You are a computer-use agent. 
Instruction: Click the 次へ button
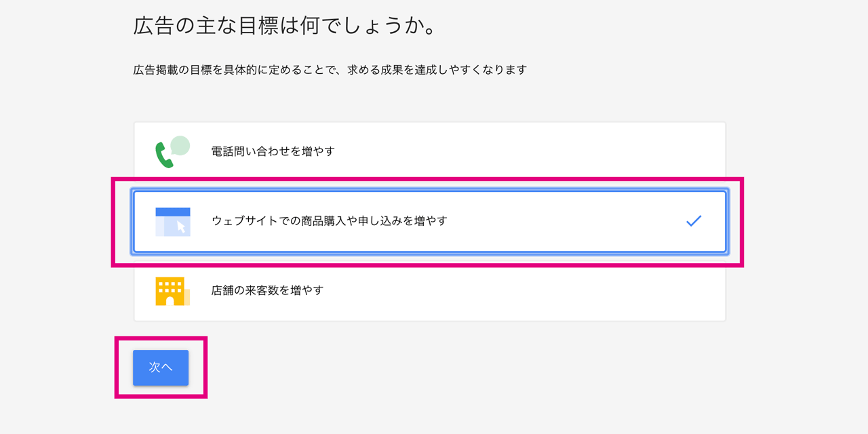[x=161, y=368]
